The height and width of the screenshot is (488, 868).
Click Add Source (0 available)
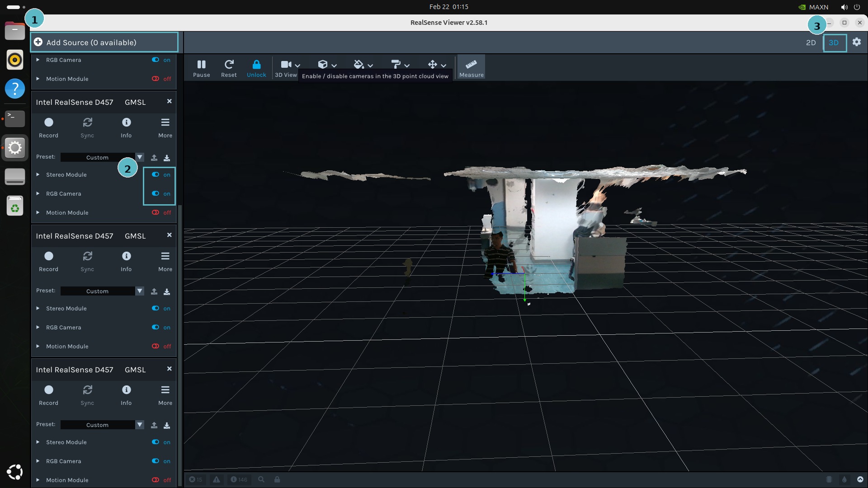pyautogui.click(x=104, y=42)
